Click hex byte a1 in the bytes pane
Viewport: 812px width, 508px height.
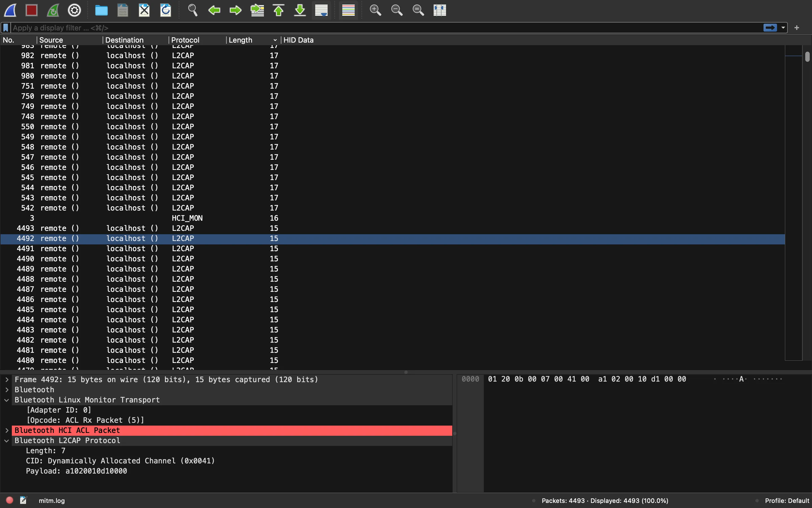(603, 379)
